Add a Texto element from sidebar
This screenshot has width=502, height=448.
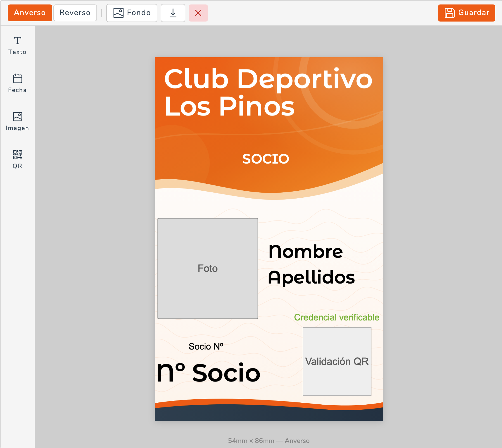(17, 46)
